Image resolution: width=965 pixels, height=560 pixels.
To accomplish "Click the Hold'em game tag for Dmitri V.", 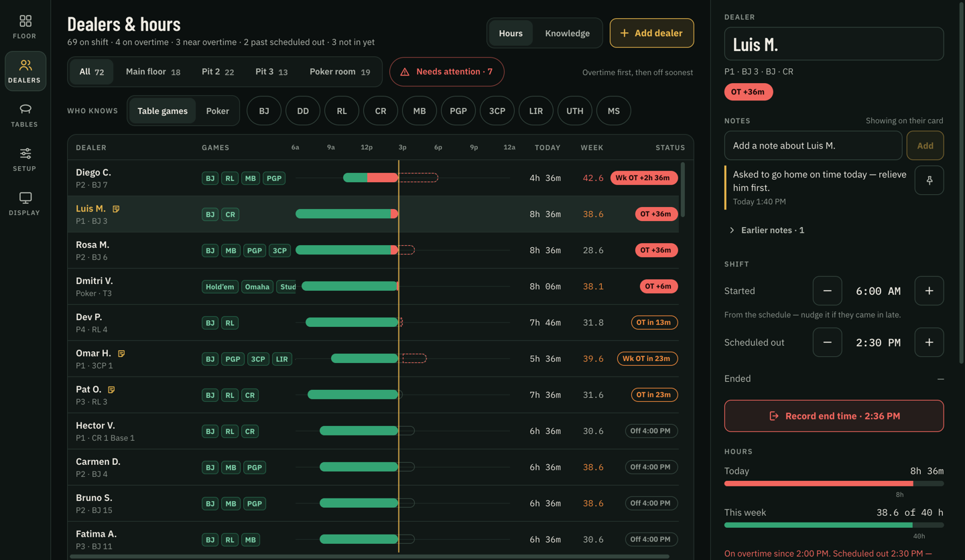I will tap(220, 287).
